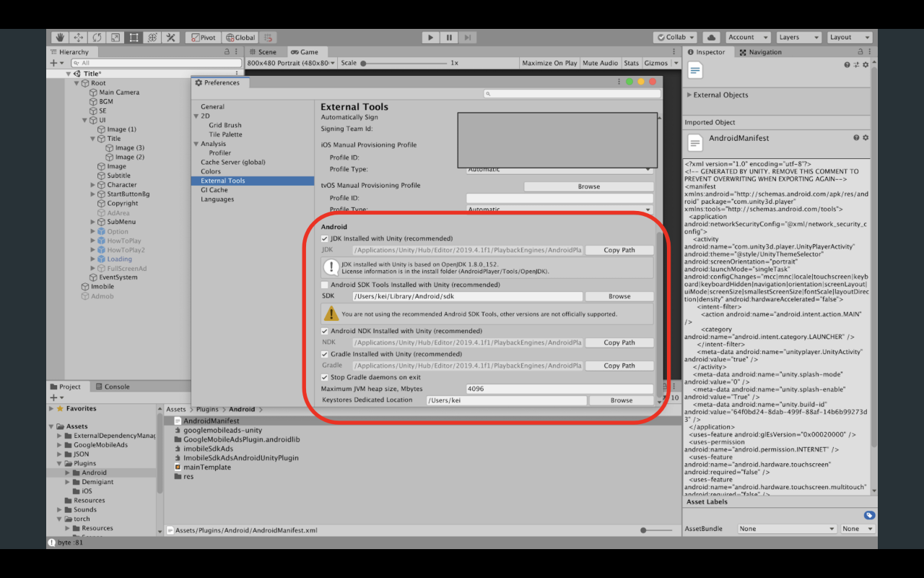Open GI Cache preferences
The image size is (924, 578).
click(x=214, y=190)
